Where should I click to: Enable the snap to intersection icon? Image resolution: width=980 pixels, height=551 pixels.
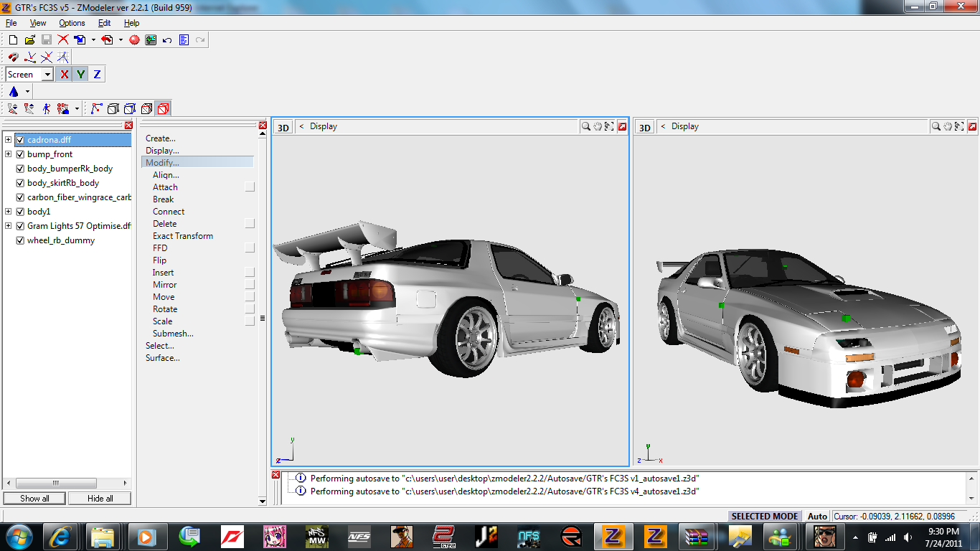(x=47, y=57)
